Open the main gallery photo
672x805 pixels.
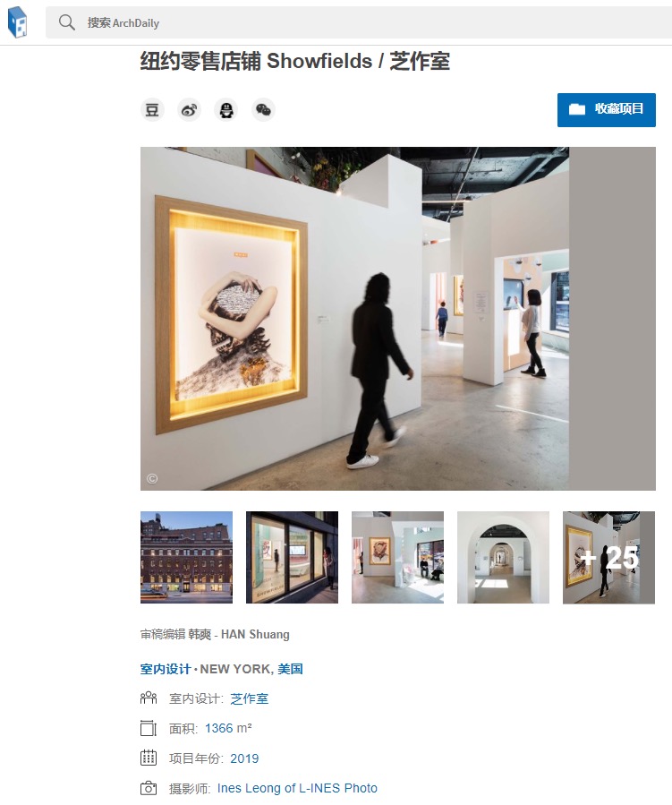pyautogui.click(x=398, y=319)
